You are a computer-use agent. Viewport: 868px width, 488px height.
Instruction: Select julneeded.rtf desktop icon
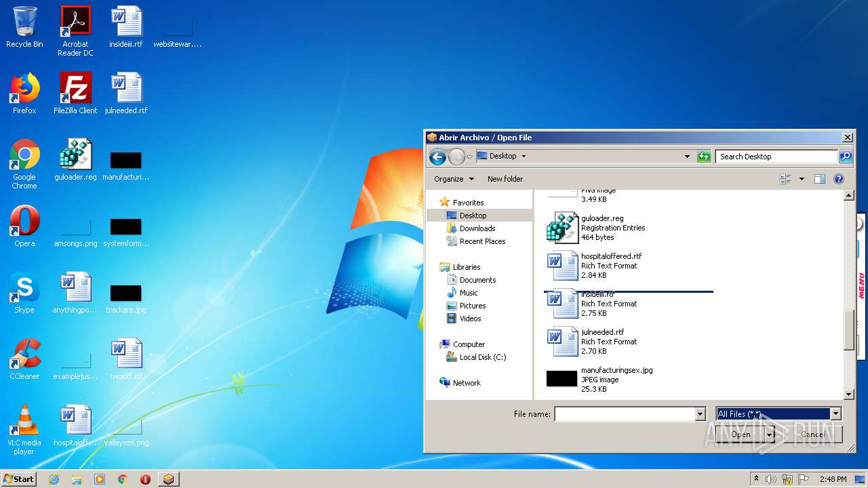[x=126, y=94]
